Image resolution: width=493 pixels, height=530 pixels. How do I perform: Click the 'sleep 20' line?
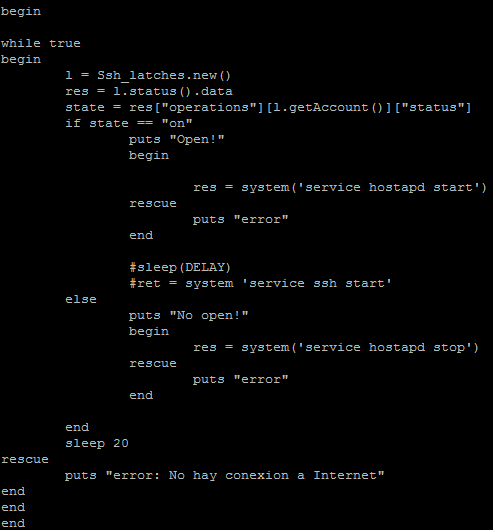(x=97, y=443)
